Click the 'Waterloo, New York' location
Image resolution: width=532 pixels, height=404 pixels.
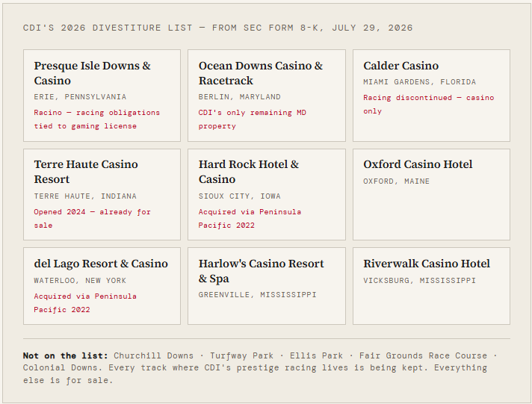[x=80, y=281]
